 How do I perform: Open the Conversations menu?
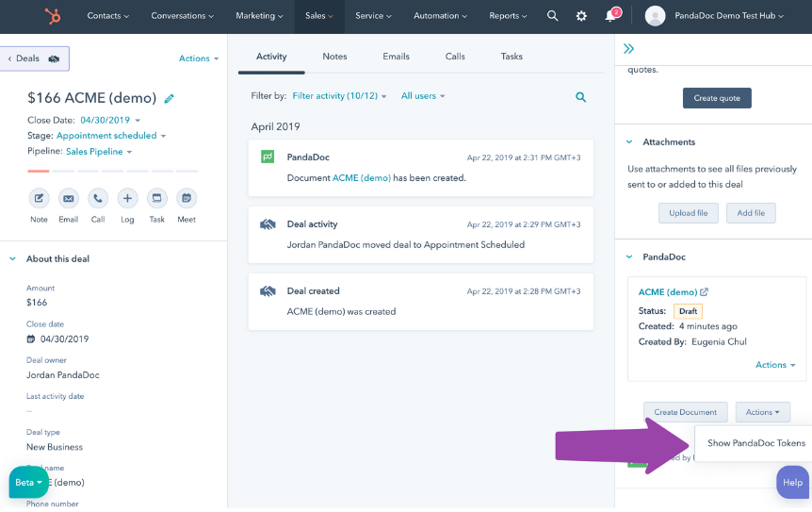[183, 16]
